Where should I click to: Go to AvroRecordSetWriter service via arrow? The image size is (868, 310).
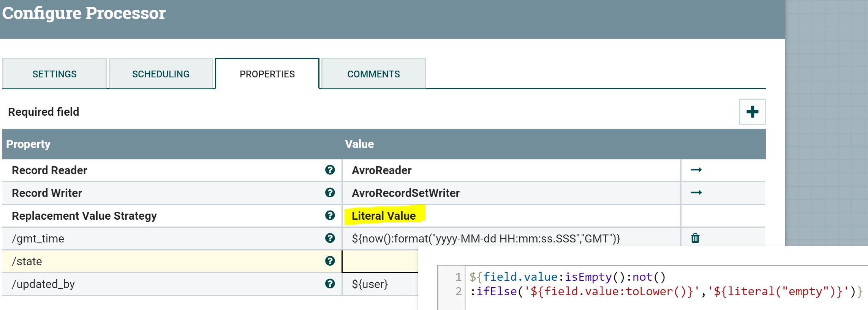[x=696, y=193]
